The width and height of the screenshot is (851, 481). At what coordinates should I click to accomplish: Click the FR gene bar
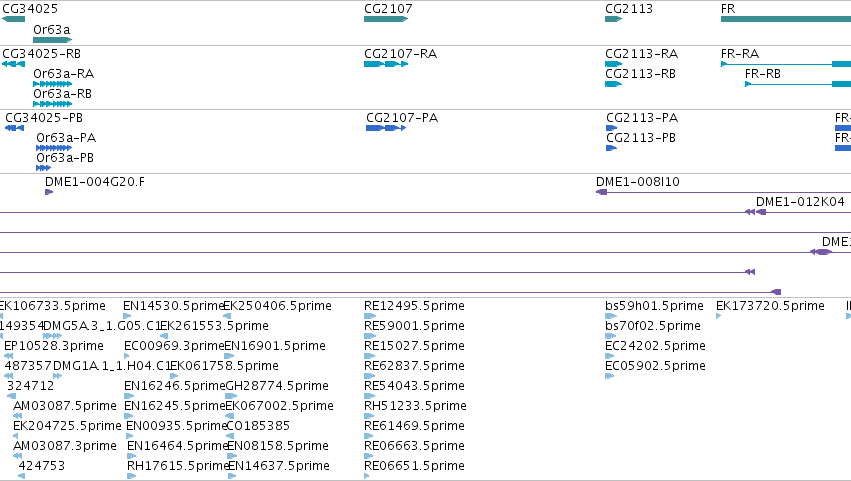point(786,19)
